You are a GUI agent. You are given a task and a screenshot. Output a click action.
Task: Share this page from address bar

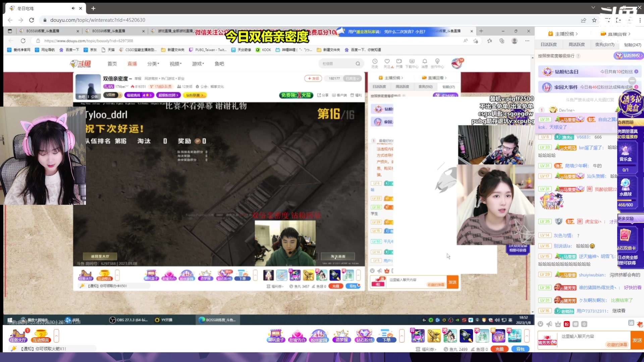[584, 20]
